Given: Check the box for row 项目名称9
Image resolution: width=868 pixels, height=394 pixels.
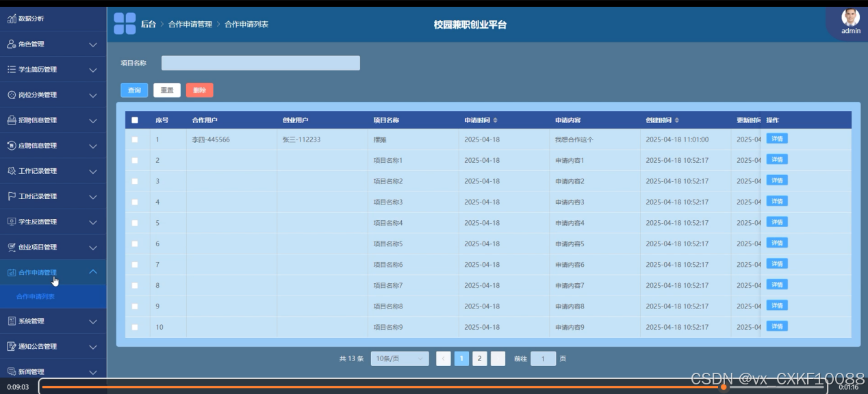Looking at the screenshot, I should coord(135,328).
